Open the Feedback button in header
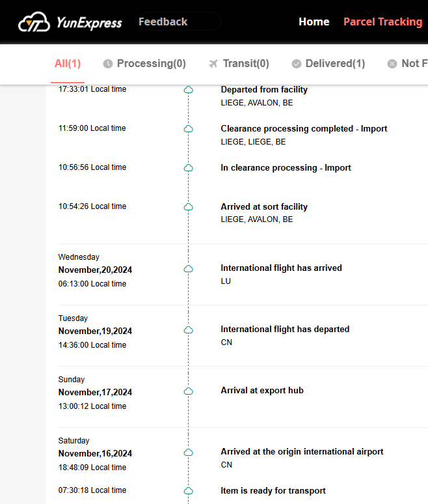The width and height of the screenshot is (428, 504). coord(163,22)
